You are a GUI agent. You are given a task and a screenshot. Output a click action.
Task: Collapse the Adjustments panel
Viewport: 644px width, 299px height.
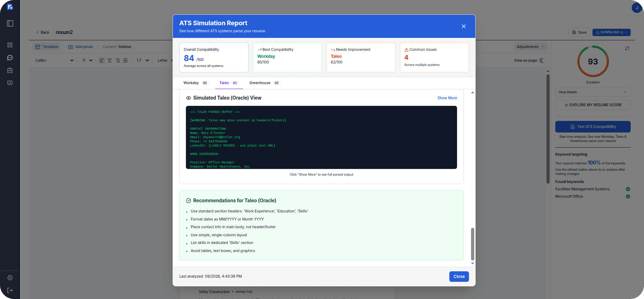(x=530, y=47)
